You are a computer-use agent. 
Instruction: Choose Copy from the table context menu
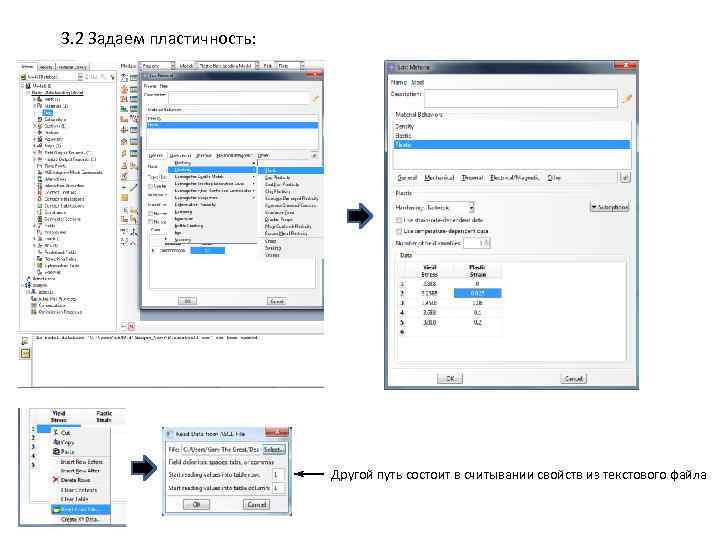81,442
